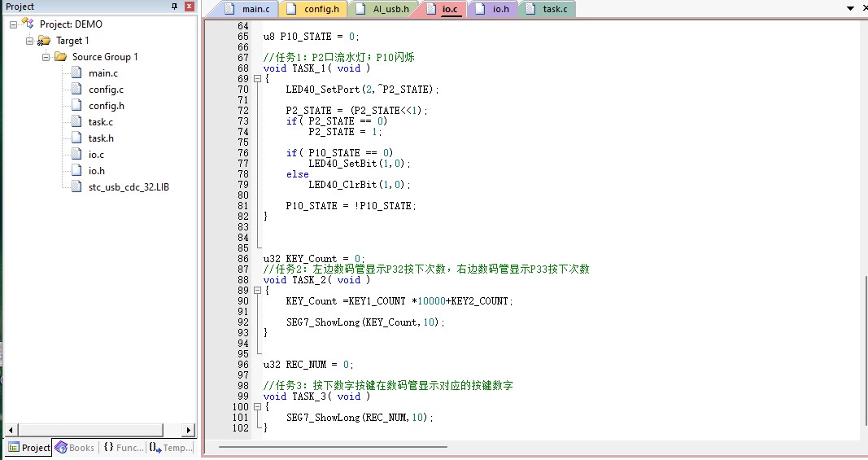
Task: Click the project panel scroll left arrow
Action: click(11, 430)
